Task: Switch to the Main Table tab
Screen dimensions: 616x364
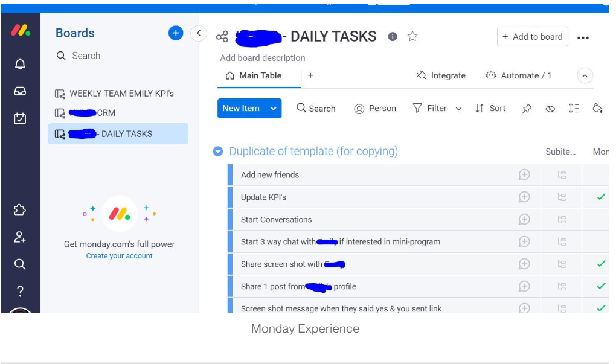Action: click(254, 75)
